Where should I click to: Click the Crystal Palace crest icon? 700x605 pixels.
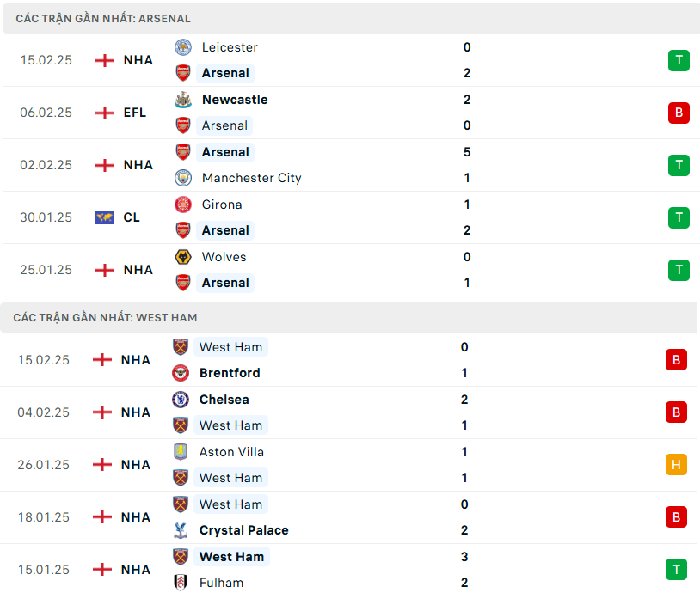(x=181, y=530)
